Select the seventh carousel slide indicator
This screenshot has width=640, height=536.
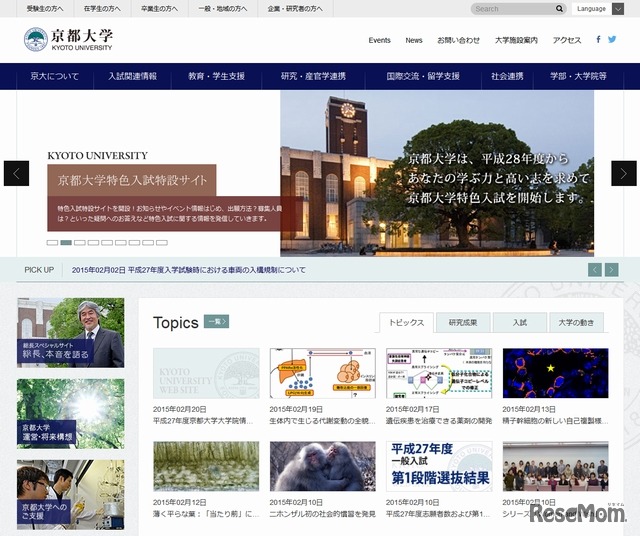coord(134,242)
